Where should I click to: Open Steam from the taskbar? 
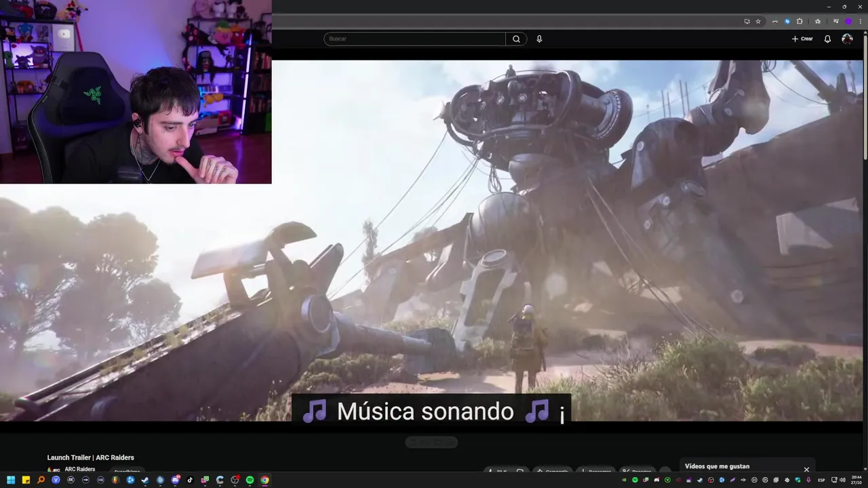coord(145,480)
